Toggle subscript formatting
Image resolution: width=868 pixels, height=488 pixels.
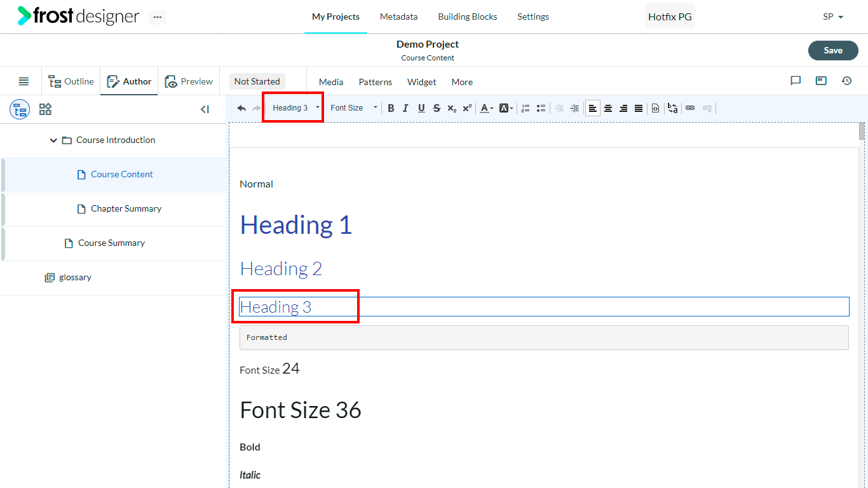(452, 108)
